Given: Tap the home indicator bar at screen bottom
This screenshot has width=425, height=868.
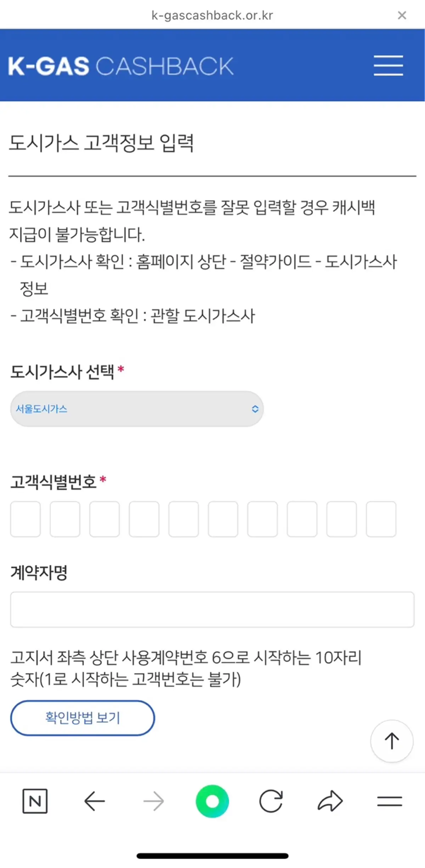Looking at the screenshot, I should pos(212,854).
